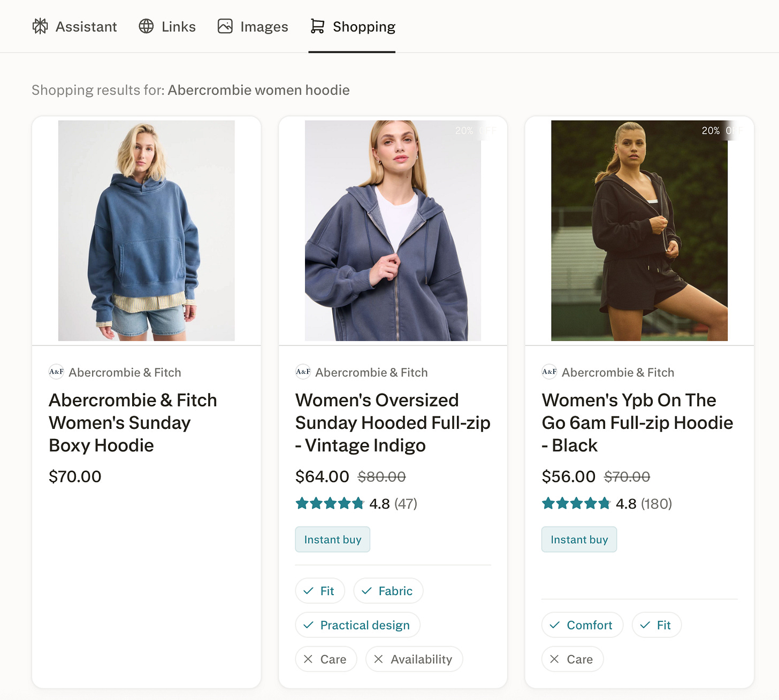Viewport: 779px width, 700px height.
Task: Select the Fabric tag
Action: 388,591
